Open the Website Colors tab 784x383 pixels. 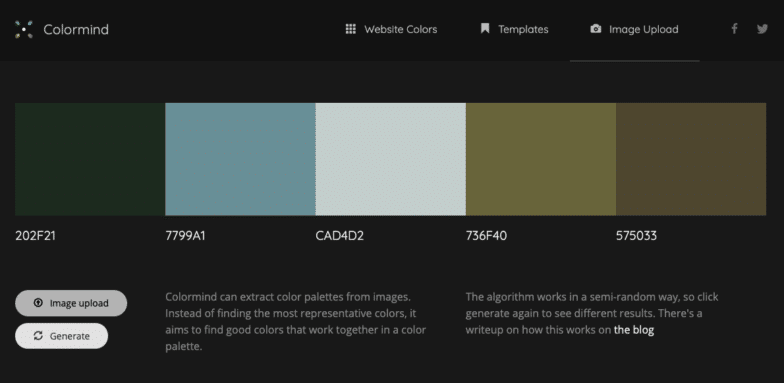pos(392,30)
